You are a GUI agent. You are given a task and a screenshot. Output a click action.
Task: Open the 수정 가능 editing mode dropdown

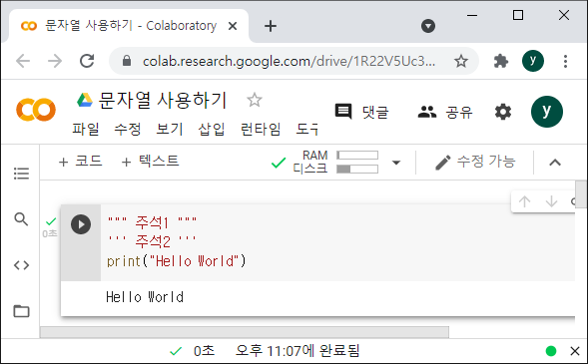click(475, 162)
